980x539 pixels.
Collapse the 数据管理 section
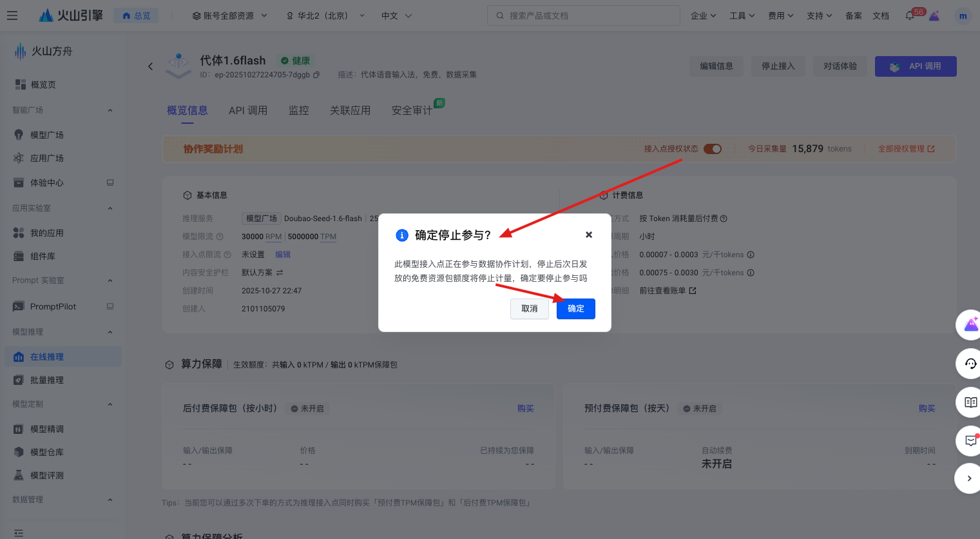[110, 500]
